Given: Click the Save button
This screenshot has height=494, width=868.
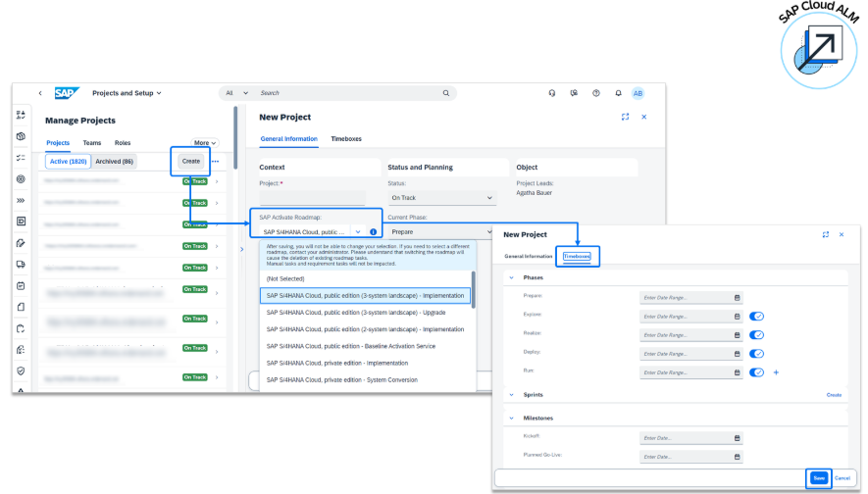Looking at the screenshot, I should [x=818, y=477].
